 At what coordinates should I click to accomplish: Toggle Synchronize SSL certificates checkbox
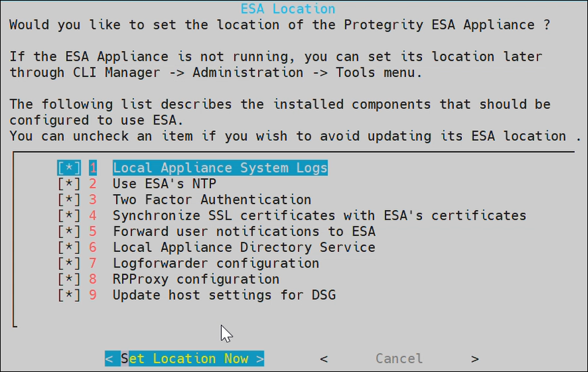pyautogui.click(x=69, y=216)
